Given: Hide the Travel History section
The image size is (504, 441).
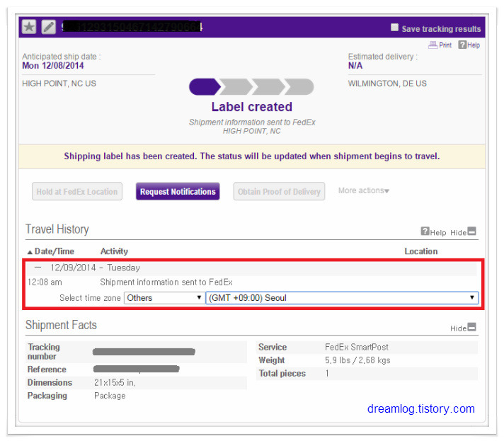Looking at the screenshot, I should (x=459, y=232).
